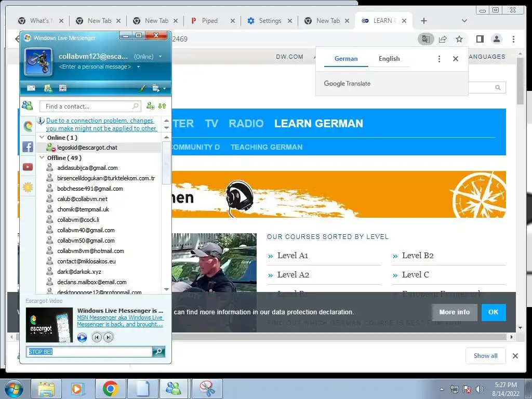Switch to the Piped tab

tap(212, 21)
